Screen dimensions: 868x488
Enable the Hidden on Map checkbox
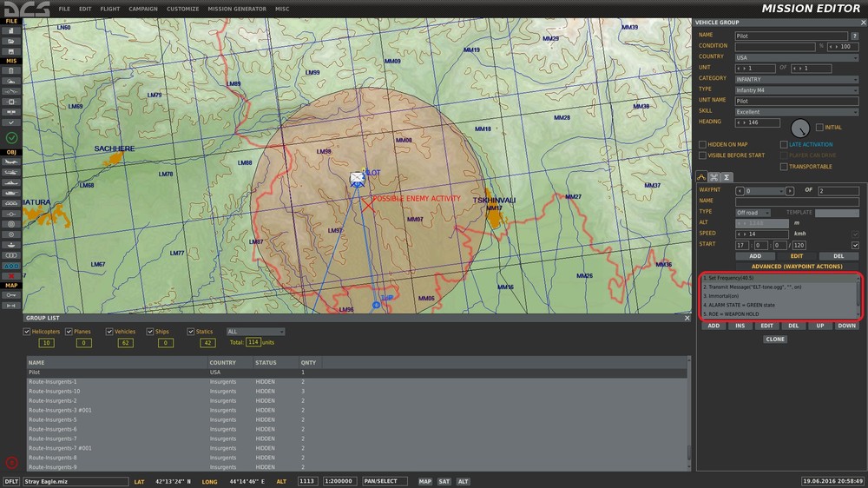(702, 144)
